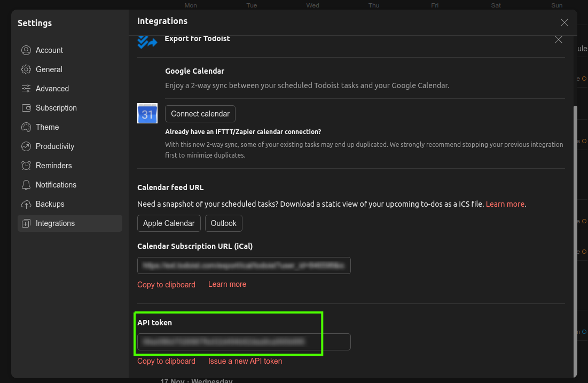
Task: Click the Integrations panel vertical scrollbar
Action: 575,241
